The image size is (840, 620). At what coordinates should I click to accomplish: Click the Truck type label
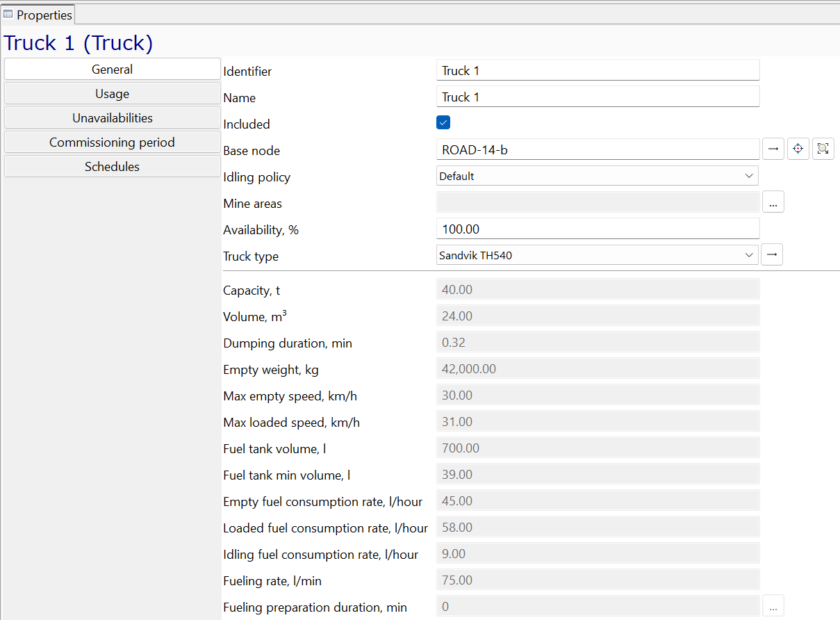tap(251, 256)
